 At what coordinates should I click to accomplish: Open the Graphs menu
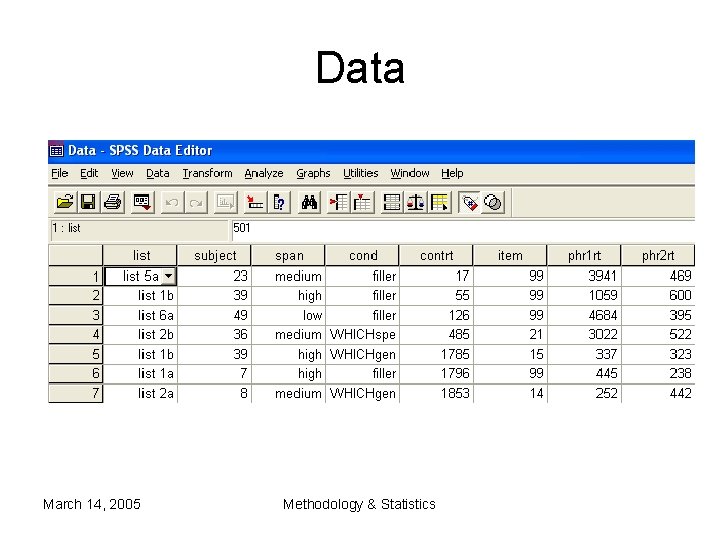click(x=313, y=173)
